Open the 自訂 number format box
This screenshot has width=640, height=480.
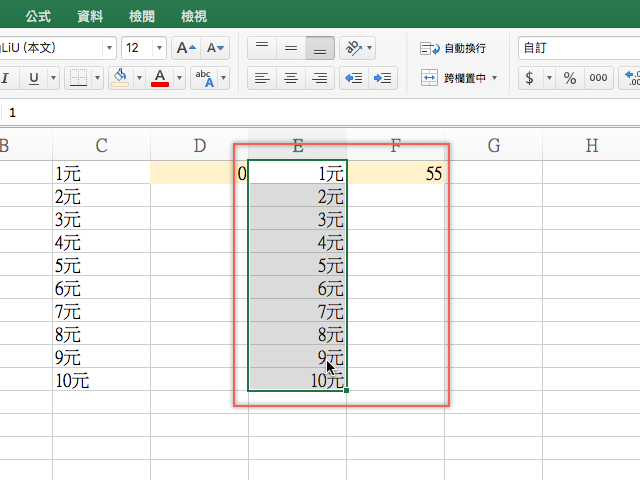pos(579,48)
